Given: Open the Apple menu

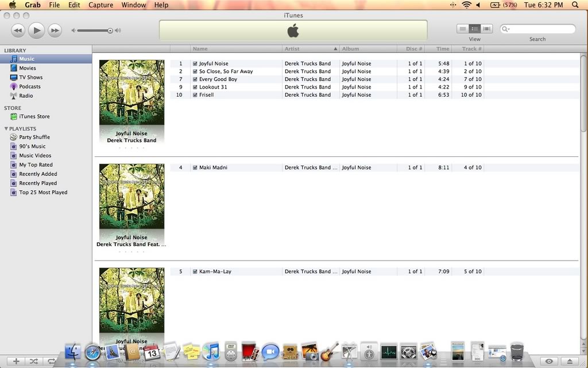Looking at the screenshot, I should pyautogui.click(x=13, y=5).
